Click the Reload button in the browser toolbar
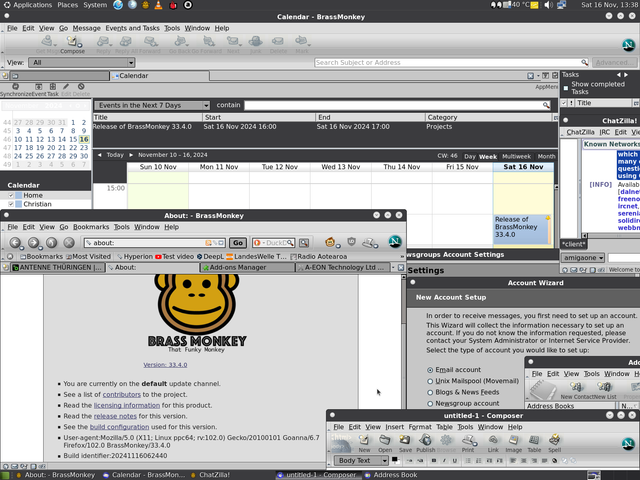The image size is (640, 480). point(51,242)
